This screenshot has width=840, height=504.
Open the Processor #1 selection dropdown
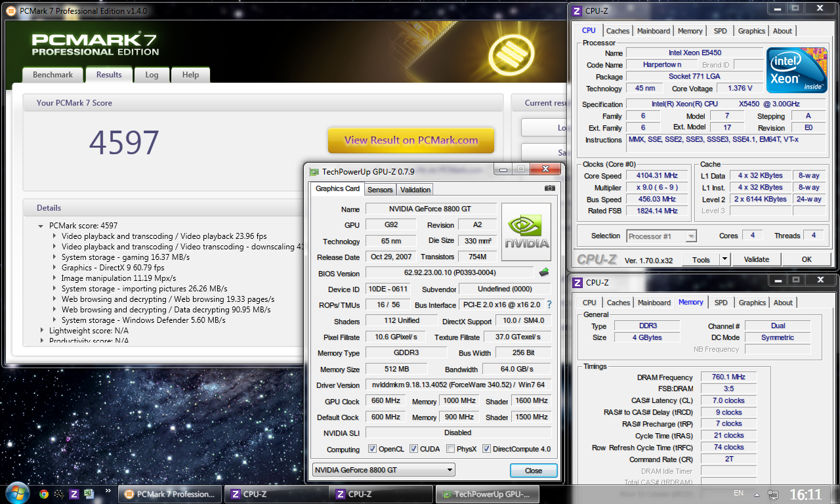click(661, 236)
